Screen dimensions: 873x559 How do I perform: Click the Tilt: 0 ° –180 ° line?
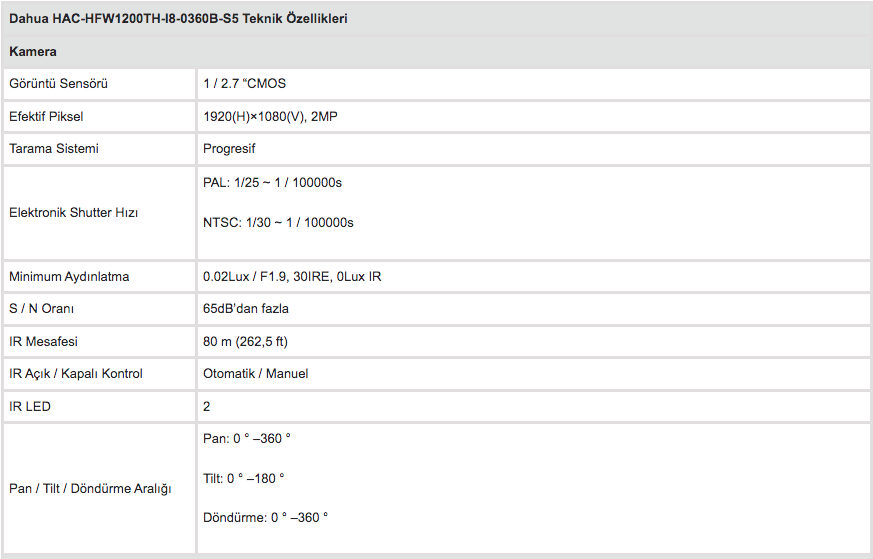tap(243, 478)
